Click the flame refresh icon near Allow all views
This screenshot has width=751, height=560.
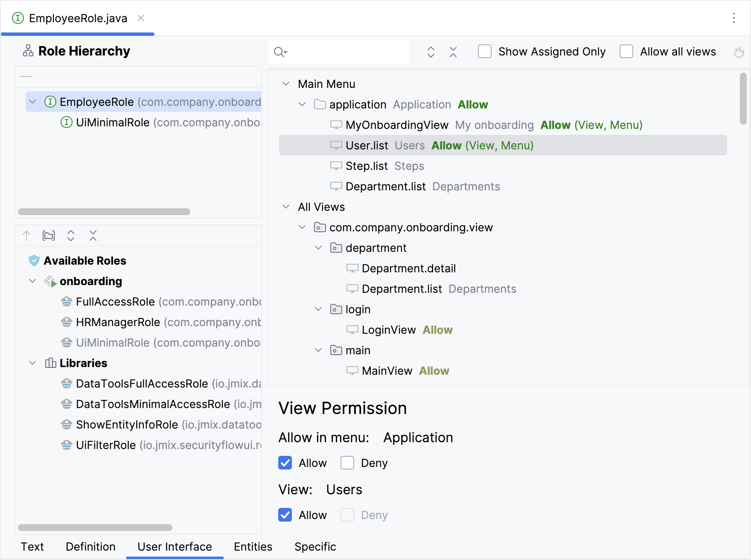(x=739, y=52)
